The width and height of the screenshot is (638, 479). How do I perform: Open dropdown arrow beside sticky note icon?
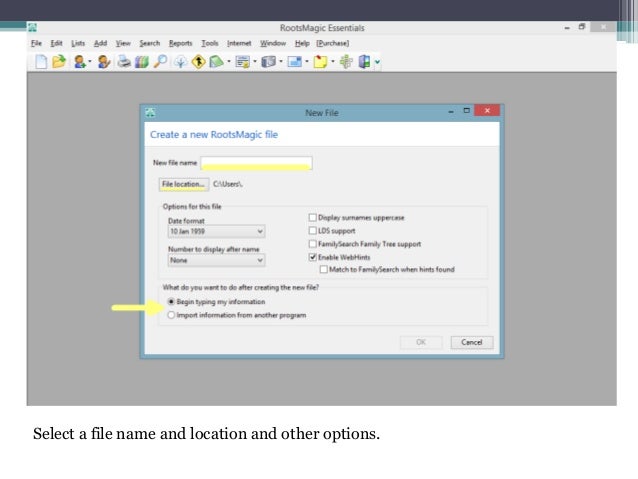(x=333, y=62)
